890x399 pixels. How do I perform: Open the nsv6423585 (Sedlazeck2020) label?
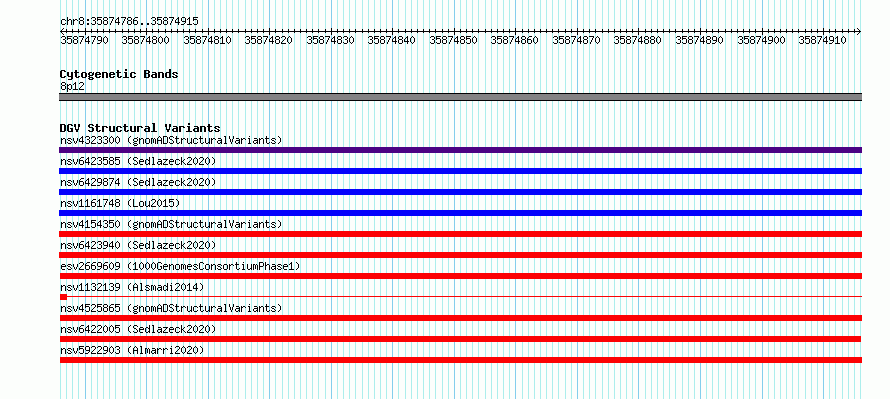138,161
